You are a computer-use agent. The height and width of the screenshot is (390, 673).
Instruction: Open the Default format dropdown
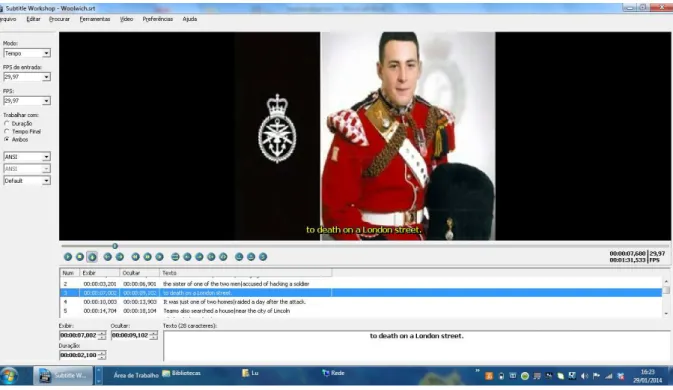(x=27, y=181)
